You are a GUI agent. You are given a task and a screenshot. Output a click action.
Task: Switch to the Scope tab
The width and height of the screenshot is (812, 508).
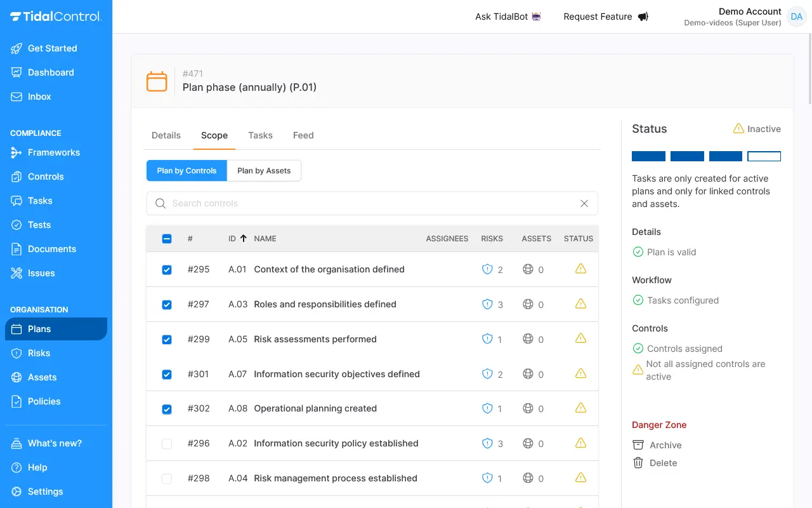pos(214,135)
